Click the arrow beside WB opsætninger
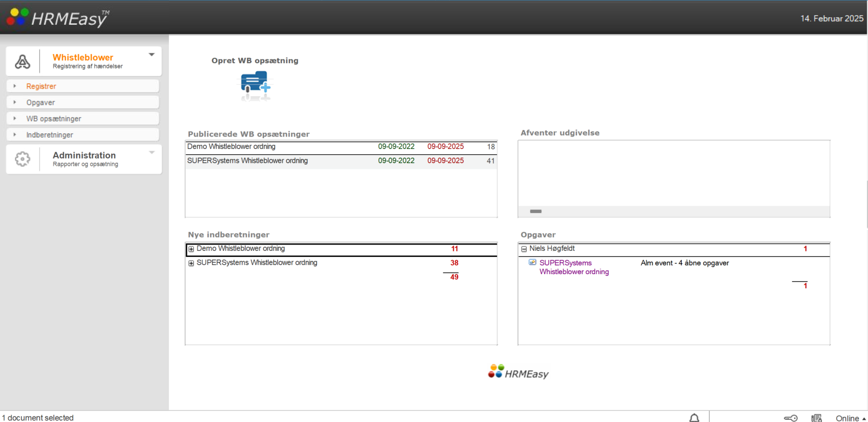868x422 pixels. tap(15, 118)
